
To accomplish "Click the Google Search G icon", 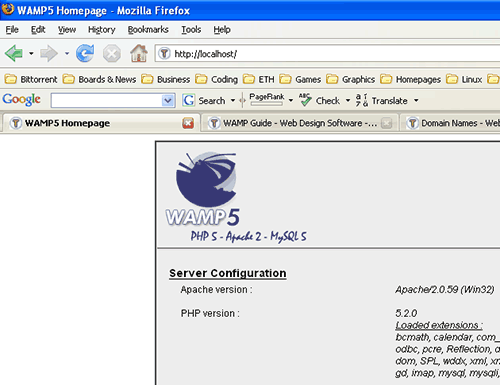I will [x=189, y=100].
